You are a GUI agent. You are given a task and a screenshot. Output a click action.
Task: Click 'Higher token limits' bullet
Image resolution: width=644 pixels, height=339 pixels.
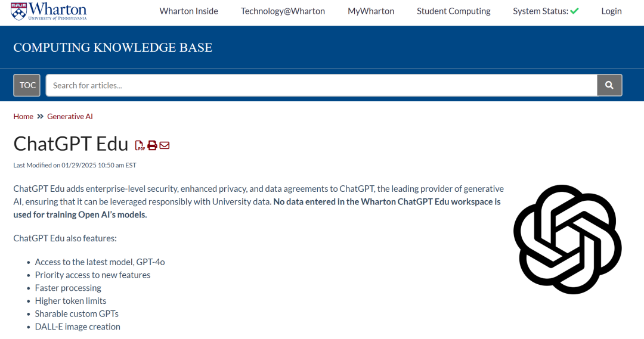[70, 301]
